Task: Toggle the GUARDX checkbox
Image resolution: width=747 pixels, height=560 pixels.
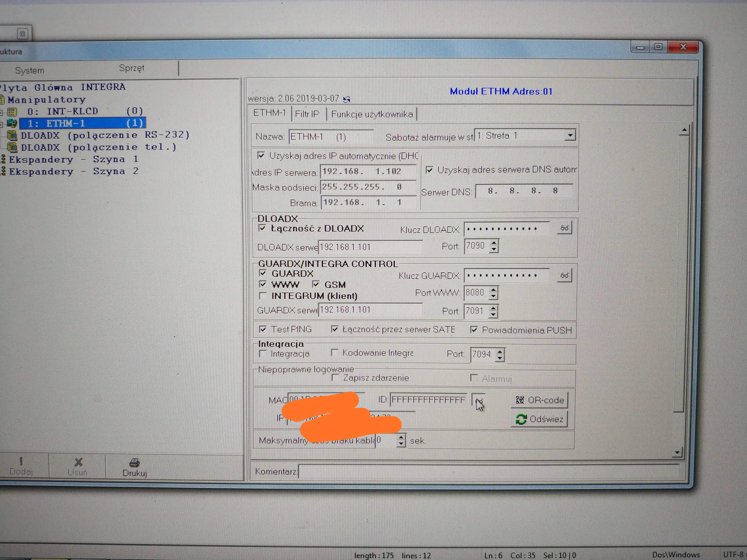Action: coord(262,273)
